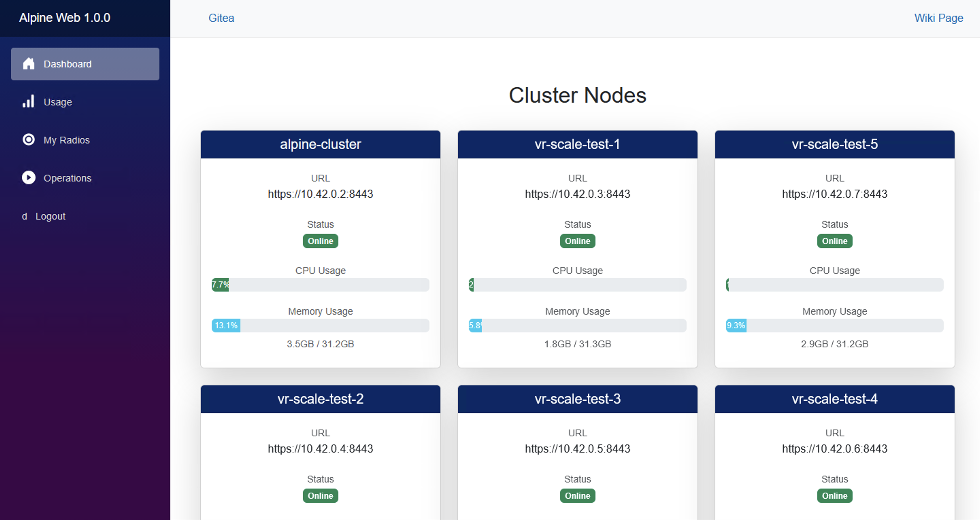Click the My Radios circle icon

point(29,139)
